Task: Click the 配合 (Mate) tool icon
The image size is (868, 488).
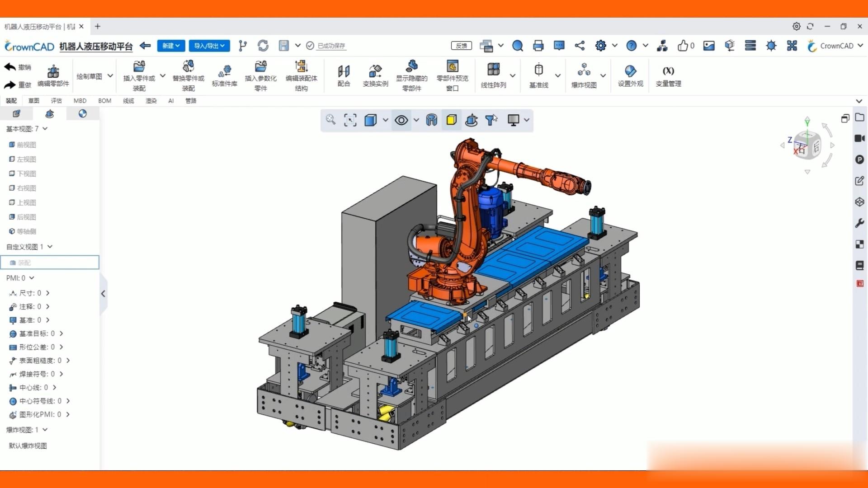Action: (x=344, y=72)
